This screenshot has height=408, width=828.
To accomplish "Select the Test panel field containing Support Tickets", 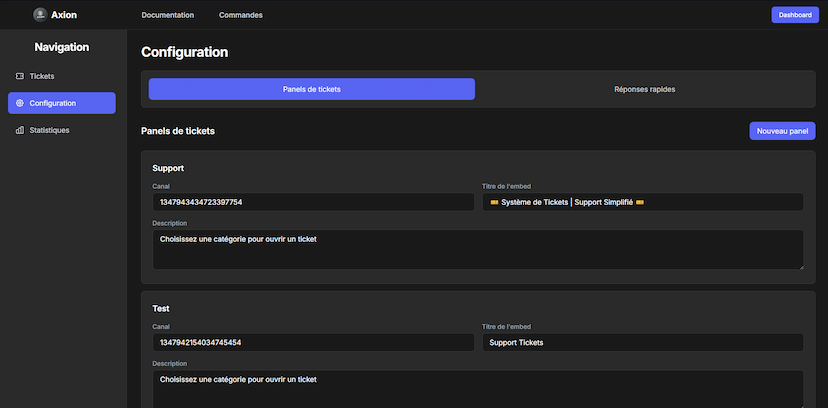I will tap(642, 342).
